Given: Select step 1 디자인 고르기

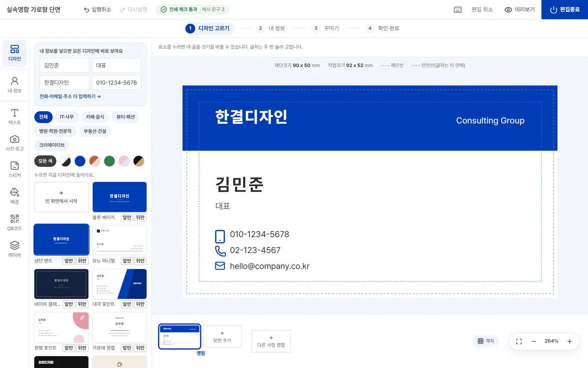Looking at the screenshot, I should tap(209, 29).
